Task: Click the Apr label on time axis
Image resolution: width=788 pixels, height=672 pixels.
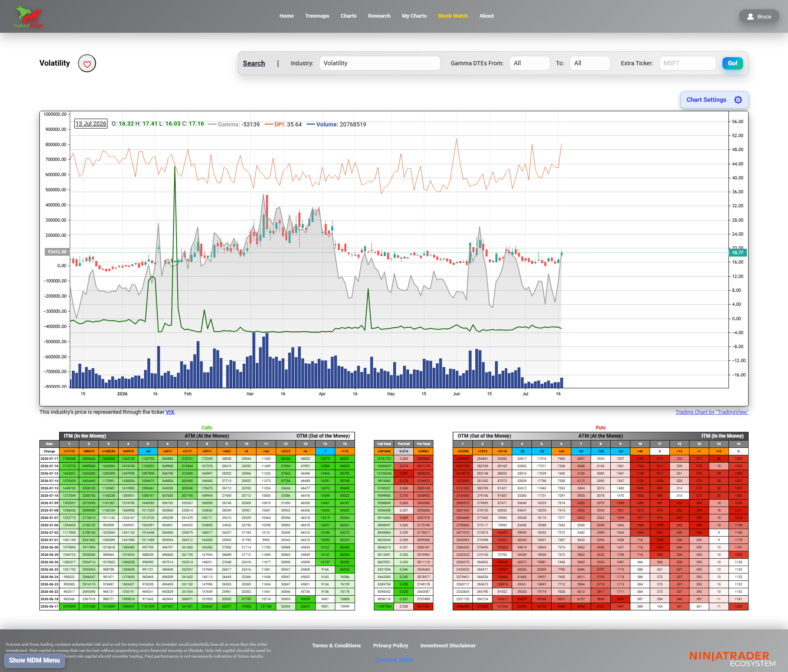Action: pos(322,394)
